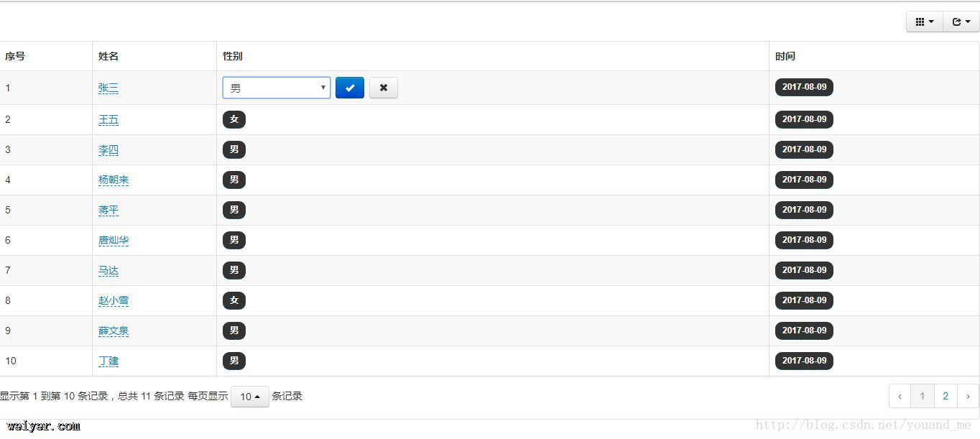
Task: Edit the 女 gender badge in row 2
Action: click(x=234, y=119)
